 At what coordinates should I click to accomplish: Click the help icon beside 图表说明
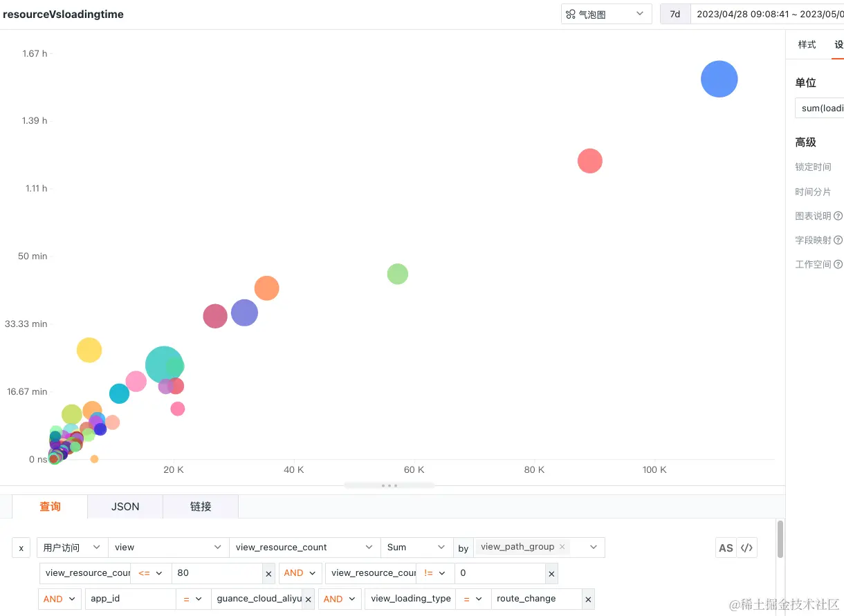pos(838,216)
